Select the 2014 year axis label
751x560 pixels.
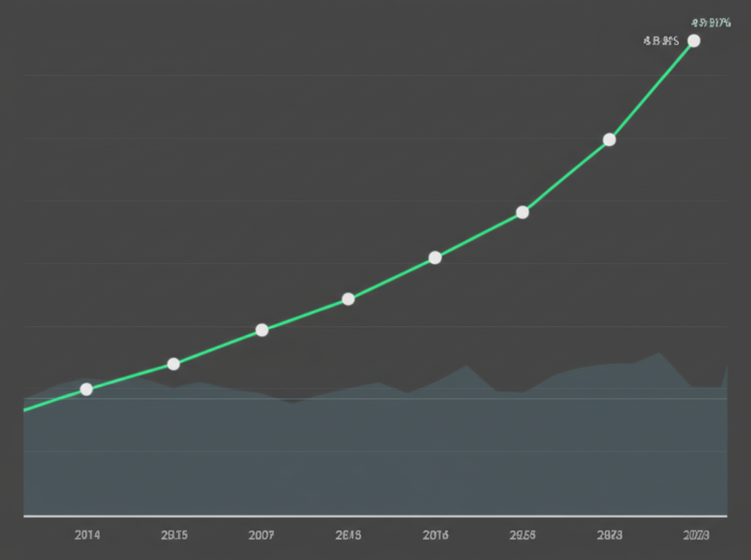coord(87,535)
